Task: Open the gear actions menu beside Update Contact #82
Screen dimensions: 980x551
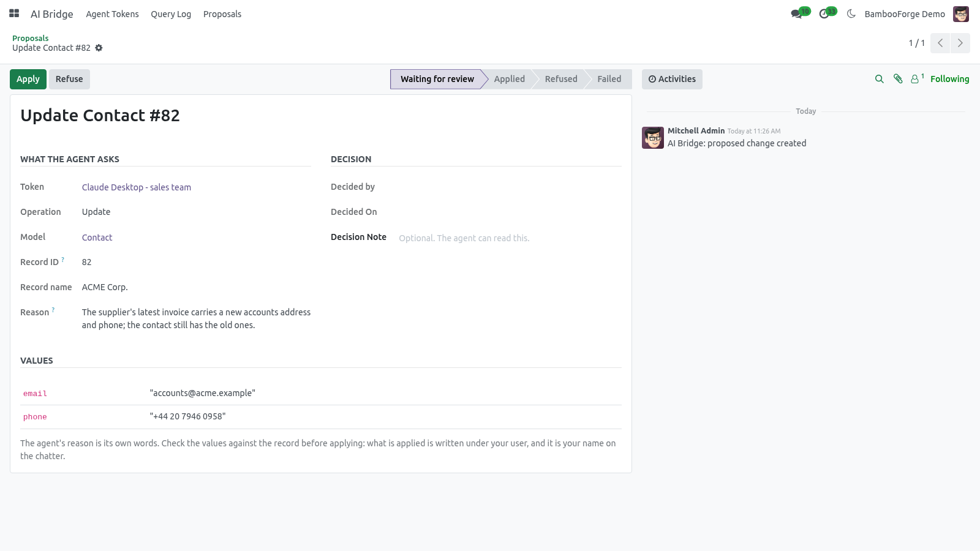Action: 99,48
